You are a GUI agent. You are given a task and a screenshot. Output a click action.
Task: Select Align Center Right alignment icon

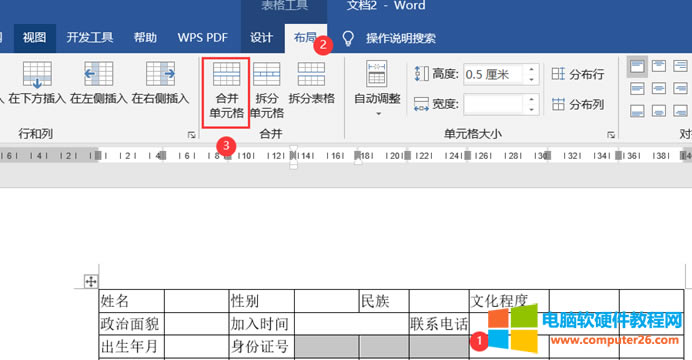tap(680, 88)
